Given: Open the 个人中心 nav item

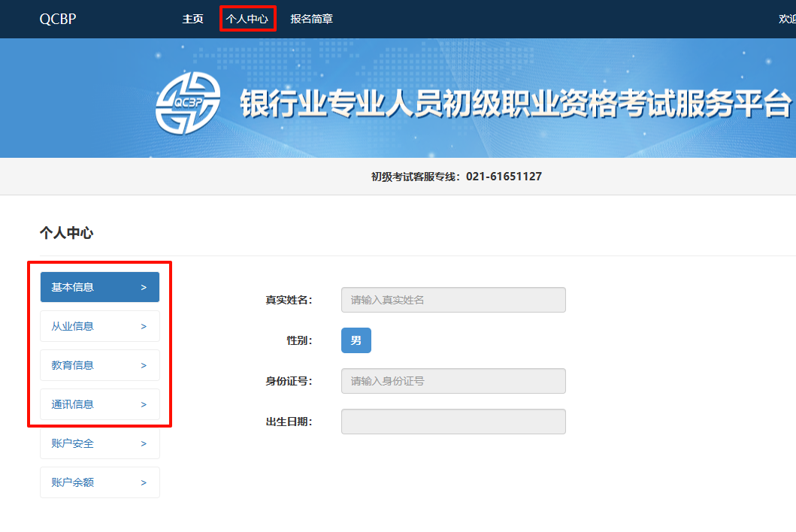Looking at the screenshot, I should (247, 19).
